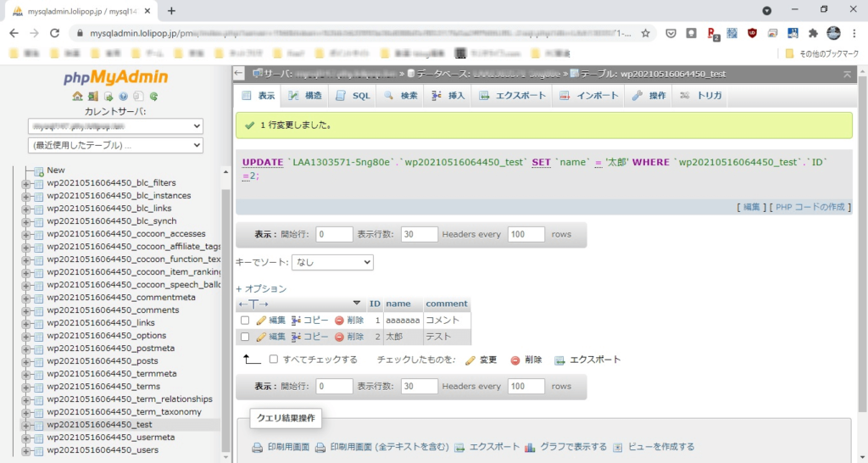
Task: Click グラフで表示する link
Action: (x=565, y=447)
